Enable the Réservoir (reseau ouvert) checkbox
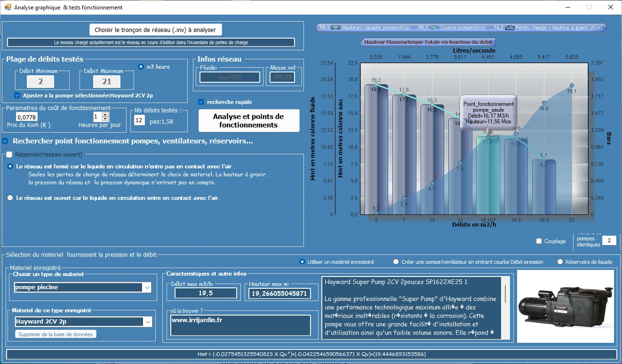Screen dimensions: 622x364 point(9,154)
